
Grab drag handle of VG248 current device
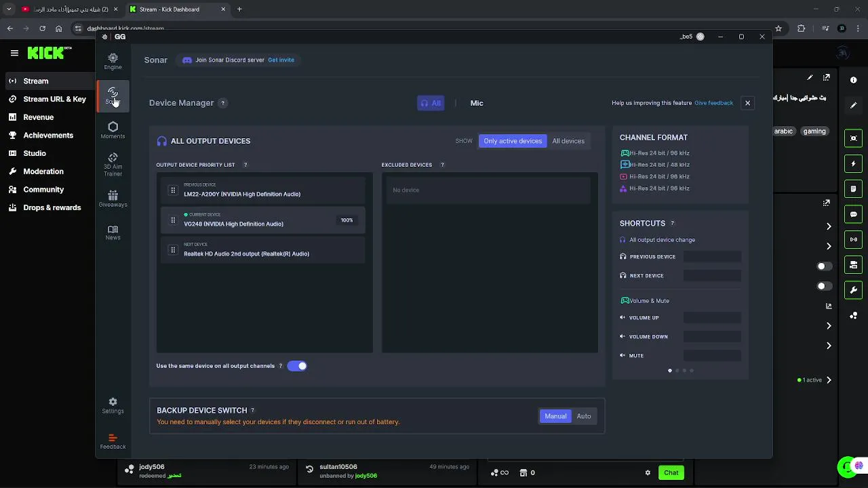tap(173, 220)
